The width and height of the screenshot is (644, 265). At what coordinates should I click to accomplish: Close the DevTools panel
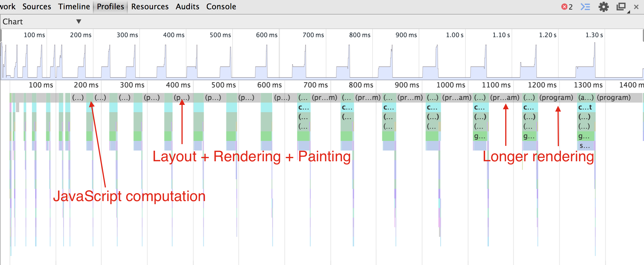pyautogui.click(x=636, y=7)
